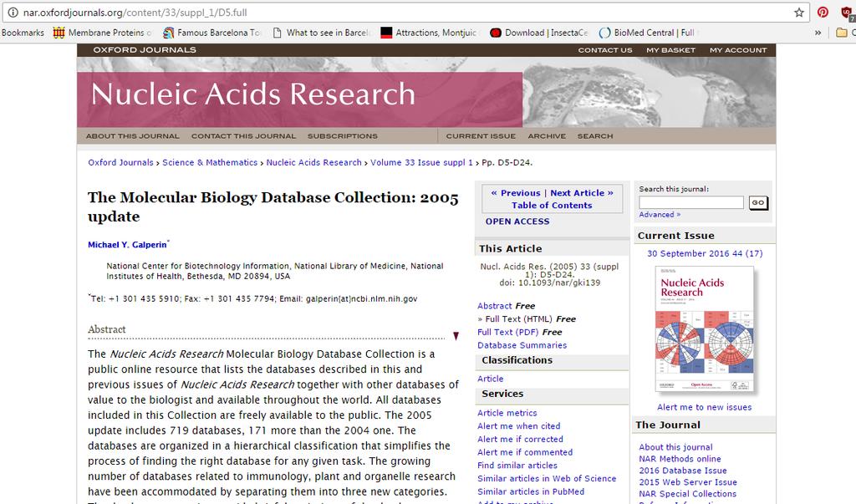Open CURRENT ISSUE menu item

481,136
